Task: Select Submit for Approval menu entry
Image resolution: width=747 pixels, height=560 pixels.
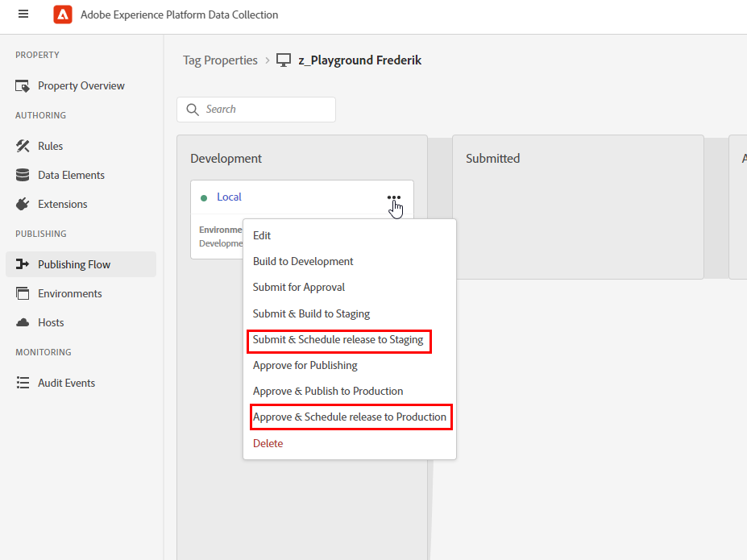Action: click(298, 287)
